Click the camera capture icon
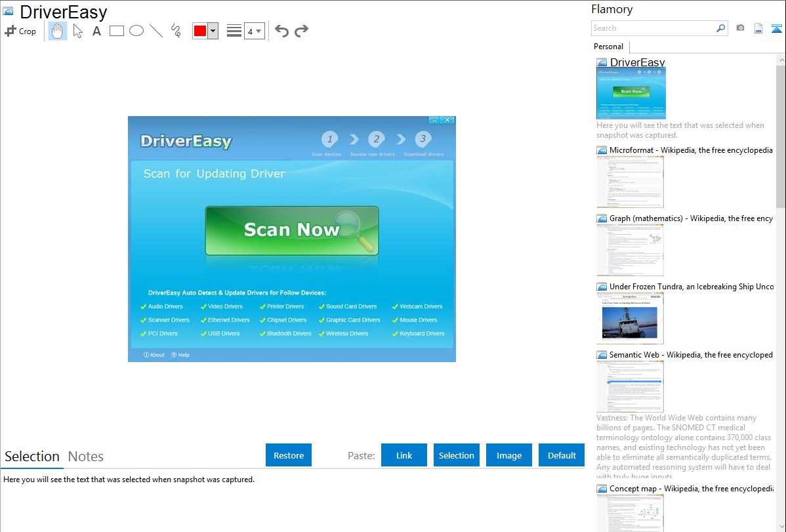The width and height of the screenshot is (786, 532). [740, 28]
